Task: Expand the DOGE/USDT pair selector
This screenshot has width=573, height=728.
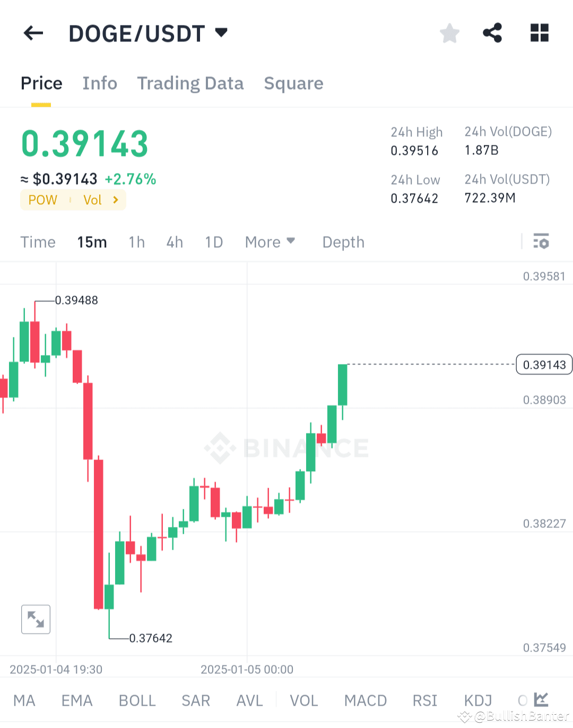Action: tap(221, 32)
